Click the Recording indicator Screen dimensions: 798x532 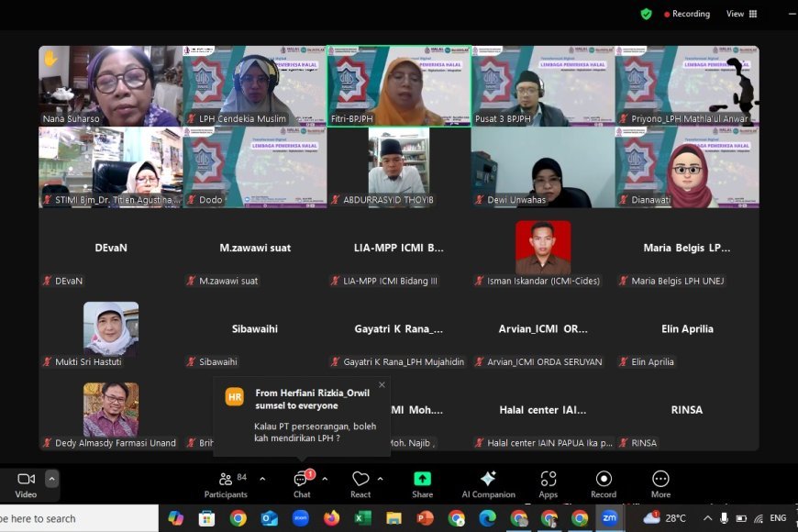(686, 14)
